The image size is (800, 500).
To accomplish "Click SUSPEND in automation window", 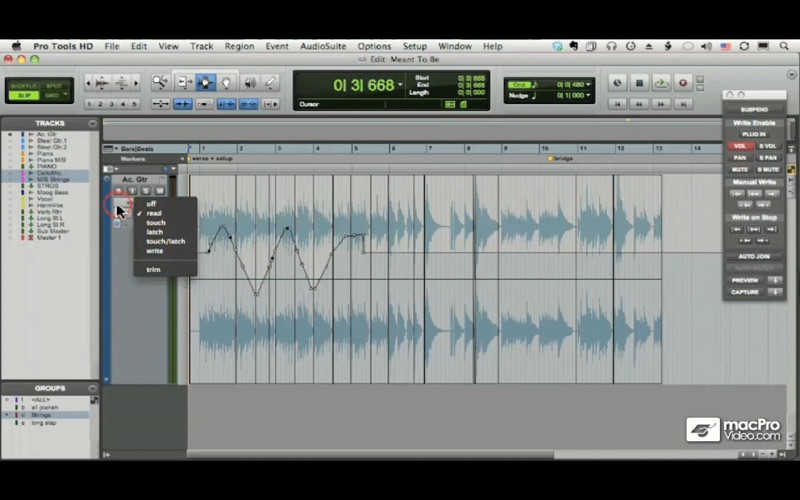I will tap(754, 109).
